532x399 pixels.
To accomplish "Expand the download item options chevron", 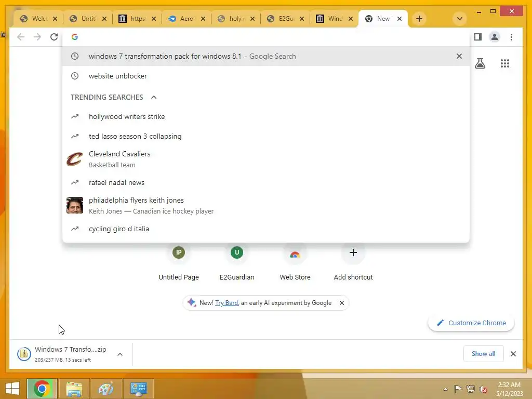I will pyautogui.click(x=120, y=354).
